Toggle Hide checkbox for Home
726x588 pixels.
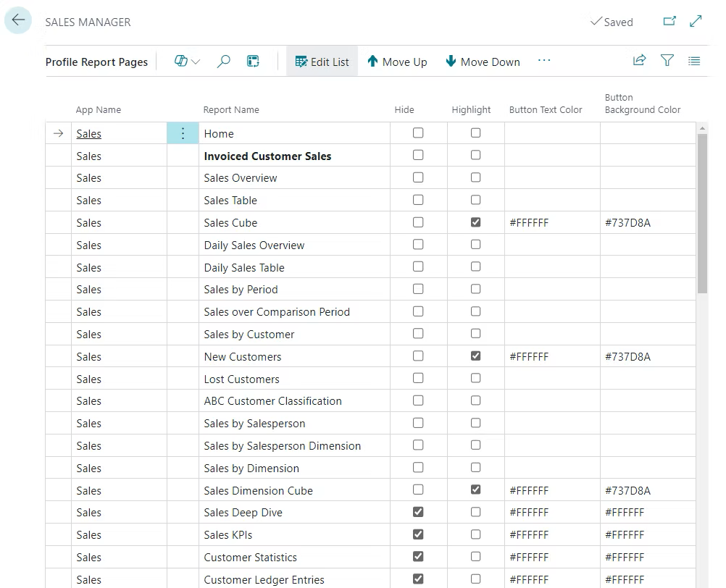418,133
